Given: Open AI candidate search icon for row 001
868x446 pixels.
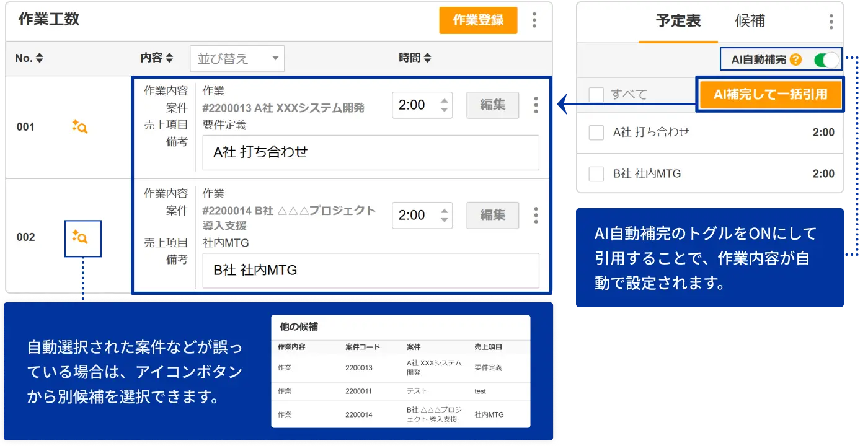Looking at the screenshot, I should (x=79, y=127).
